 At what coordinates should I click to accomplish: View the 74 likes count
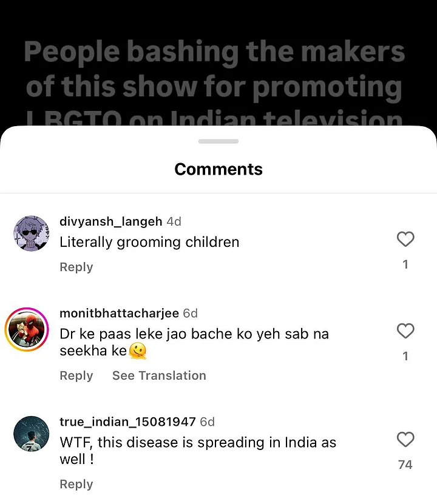pos(405,465)
